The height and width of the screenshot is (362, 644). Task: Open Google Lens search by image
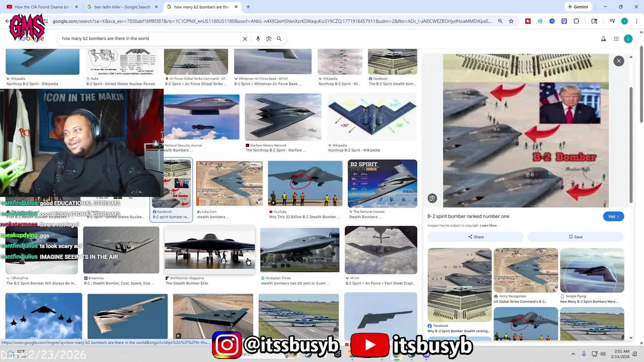coord(269,39)
